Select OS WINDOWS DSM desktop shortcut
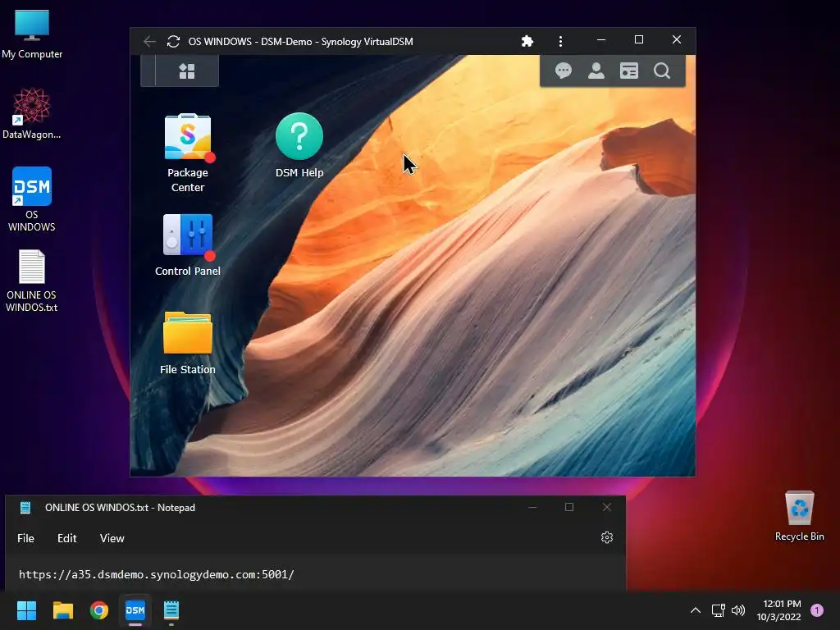This screenshot has width=840, height=630. 32,199
